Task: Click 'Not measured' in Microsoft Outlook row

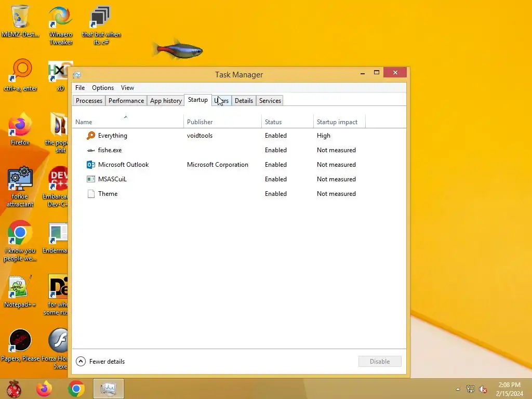Action: tap(336, 165)
